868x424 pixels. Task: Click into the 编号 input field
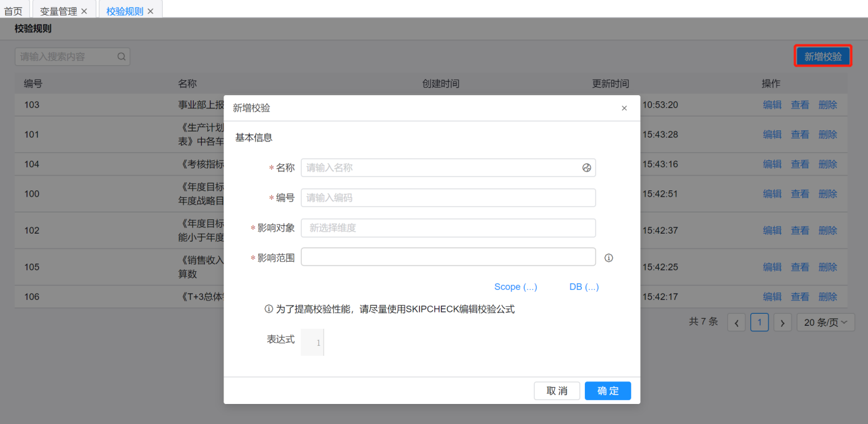(x=448, y=198)
